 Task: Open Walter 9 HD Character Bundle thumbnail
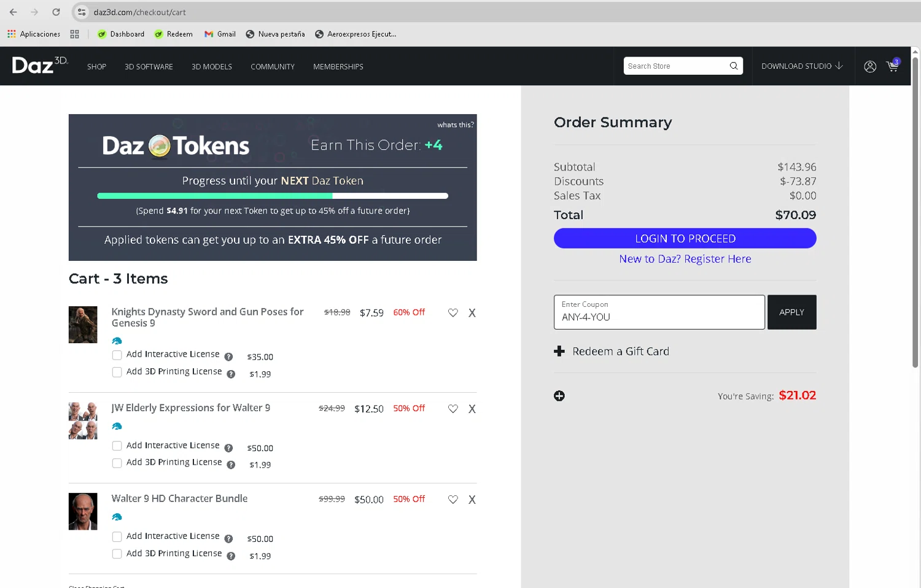coord(83,511)
